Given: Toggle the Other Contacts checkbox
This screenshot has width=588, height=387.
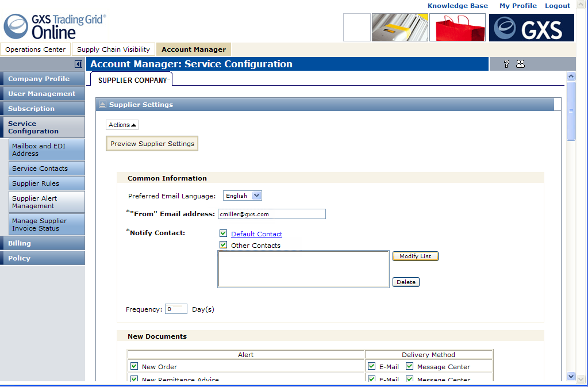Looking at the screenshot, I should point(223,245).
